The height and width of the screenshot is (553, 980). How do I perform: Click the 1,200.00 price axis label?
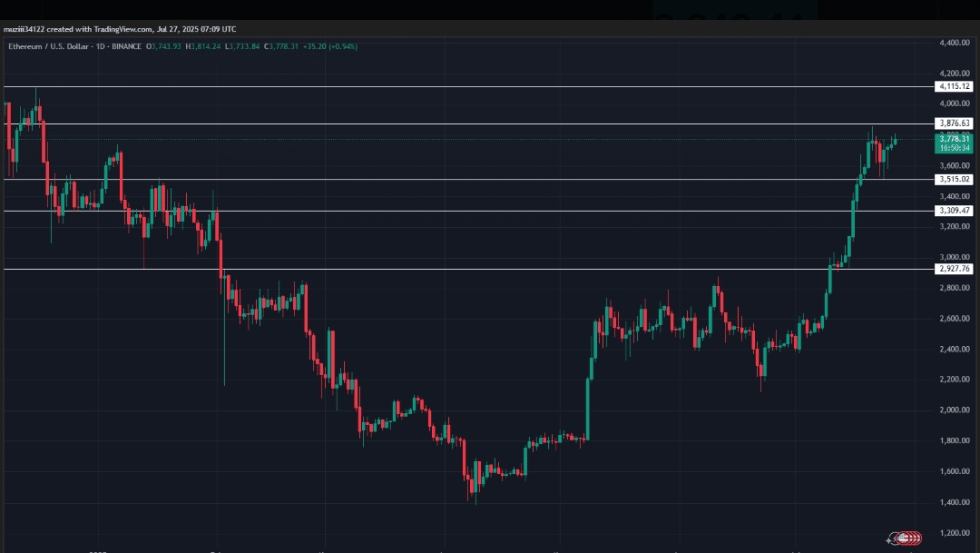pyautogui.click(x=955, y=533)
